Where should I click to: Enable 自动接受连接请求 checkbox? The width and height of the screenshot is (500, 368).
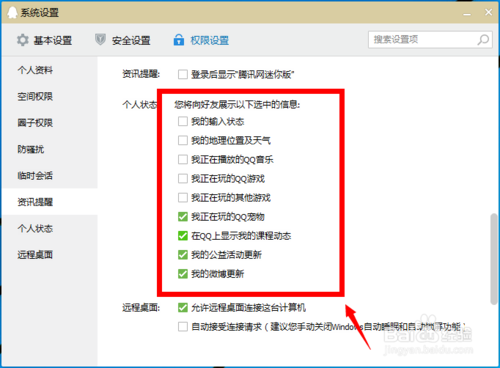pyautogui.click(x=183, y=326)
